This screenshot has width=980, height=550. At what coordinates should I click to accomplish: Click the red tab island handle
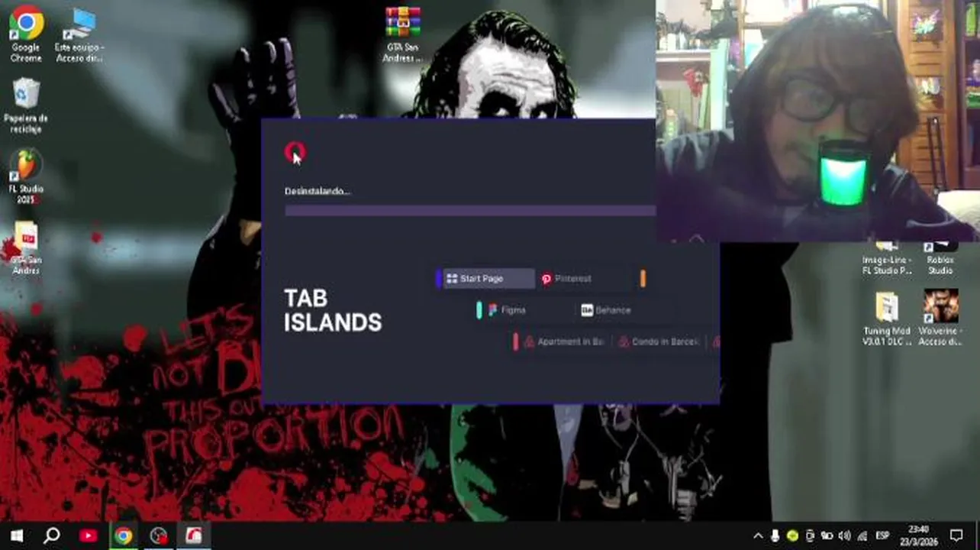click(516, 342)
